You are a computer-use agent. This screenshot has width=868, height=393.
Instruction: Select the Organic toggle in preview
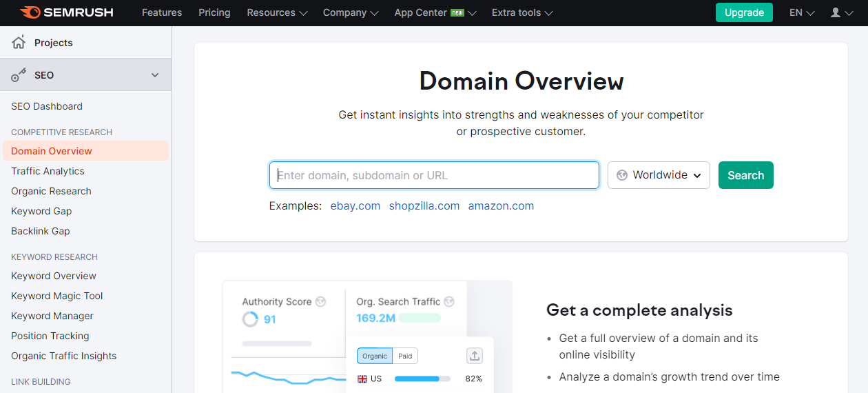[x=375, y=356]
